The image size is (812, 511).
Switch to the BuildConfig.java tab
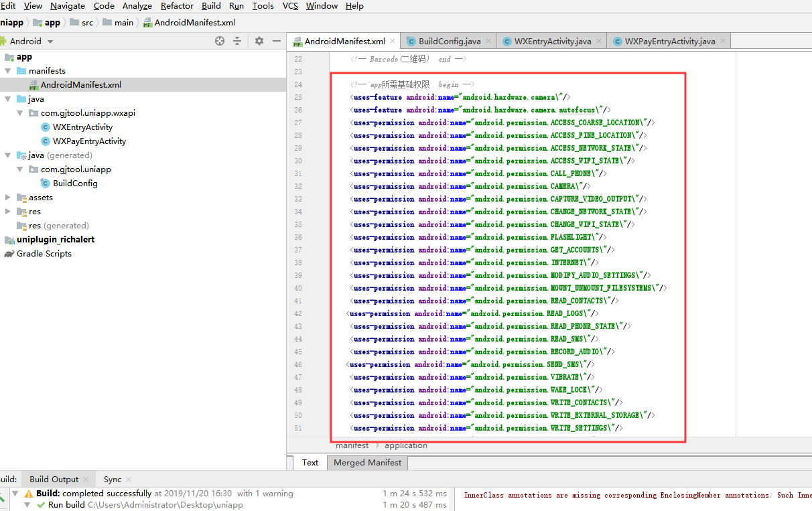tap(449, 41)
